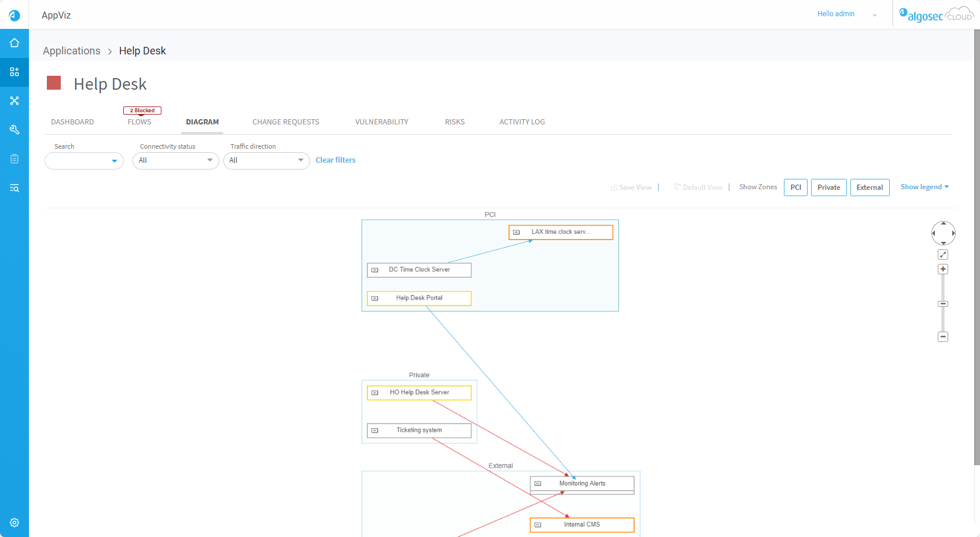Open the clipboard sidebar icon
Image resolution: width=980 pixels, height=537 pixels.
pos(14,159)
